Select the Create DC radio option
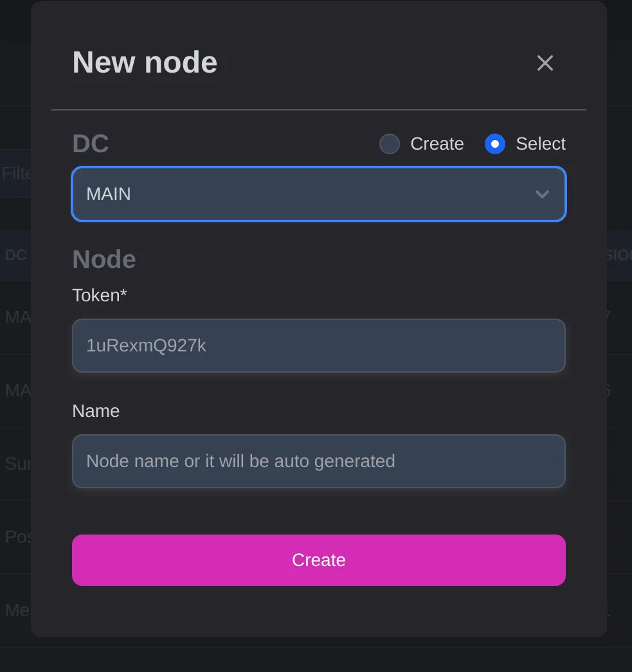 390,144
